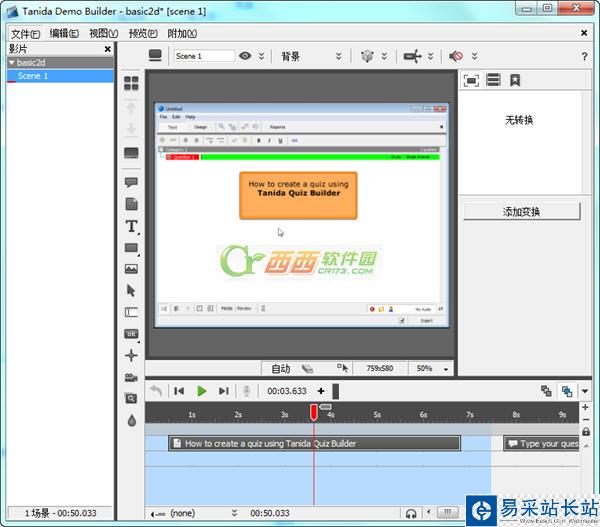Open the bookmark panel icon

[515, 80]
